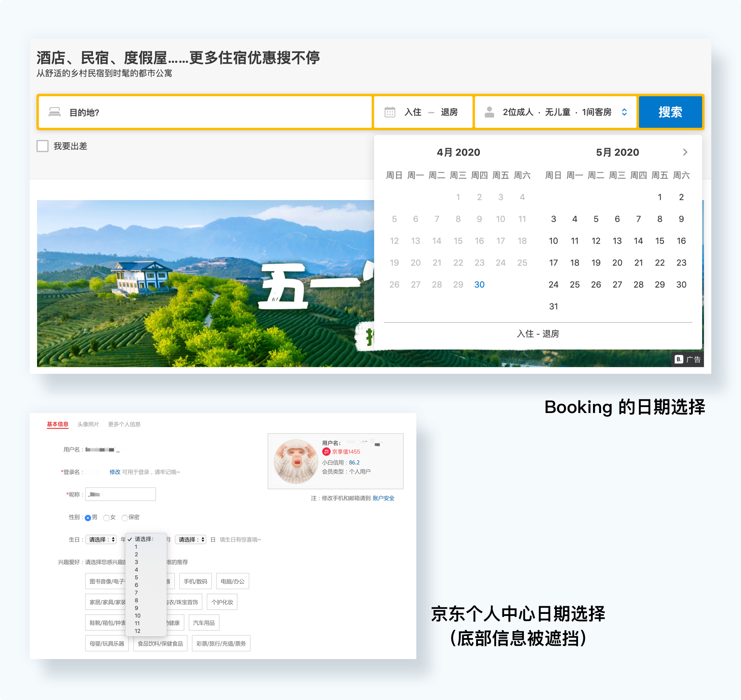Screen dimensions: 741x700
Task: Select the 女 gender radio button
Action: 106,518
